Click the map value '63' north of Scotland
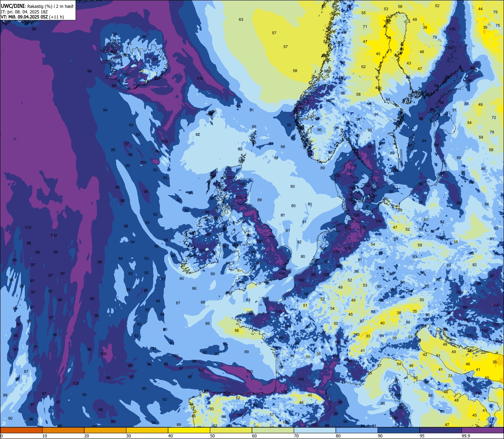The height and width of the screenshot is (439, 504). (x=241, y=19)
